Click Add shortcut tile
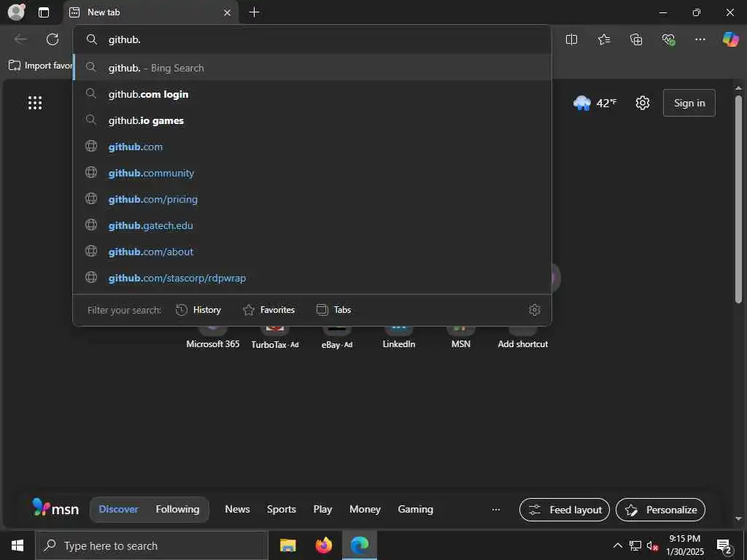 (x=522, y=337)
